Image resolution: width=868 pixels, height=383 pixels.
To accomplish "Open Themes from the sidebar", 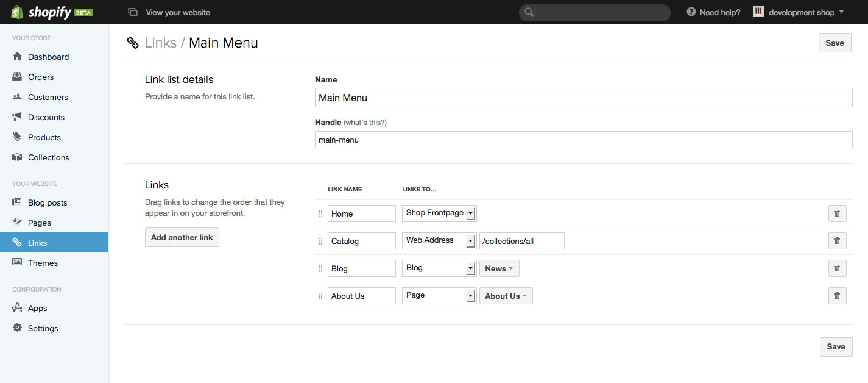I will coord(43,263).
